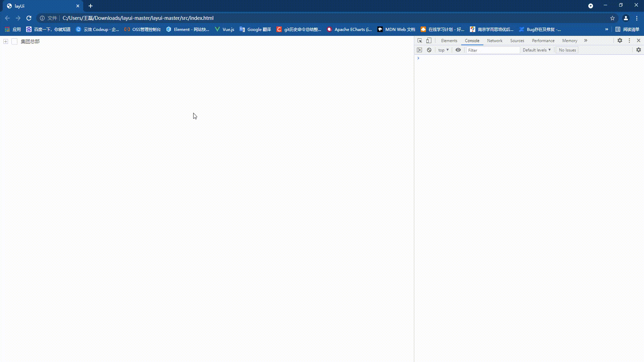This screenshot has width=644, height=362.
Task: Click the inspect element picker icon
Action: [x=420, y=41]
